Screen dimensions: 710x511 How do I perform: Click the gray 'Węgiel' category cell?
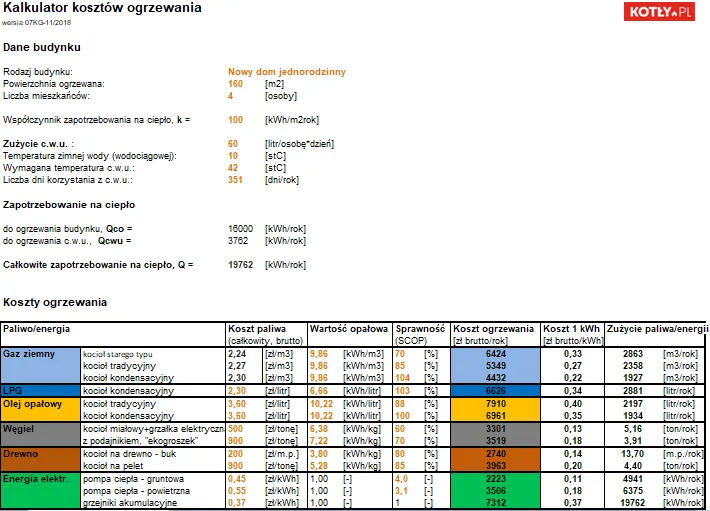[40, 435]
